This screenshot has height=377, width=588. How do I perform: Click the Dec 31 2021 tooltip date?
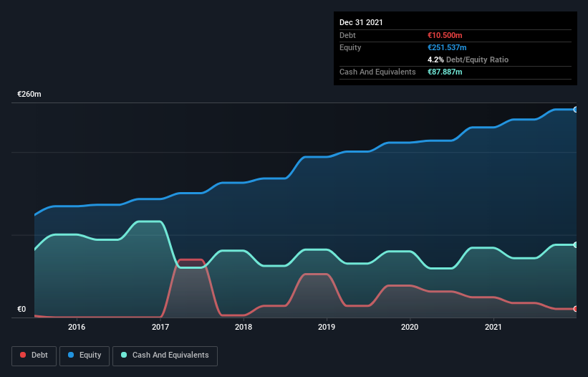361,22
